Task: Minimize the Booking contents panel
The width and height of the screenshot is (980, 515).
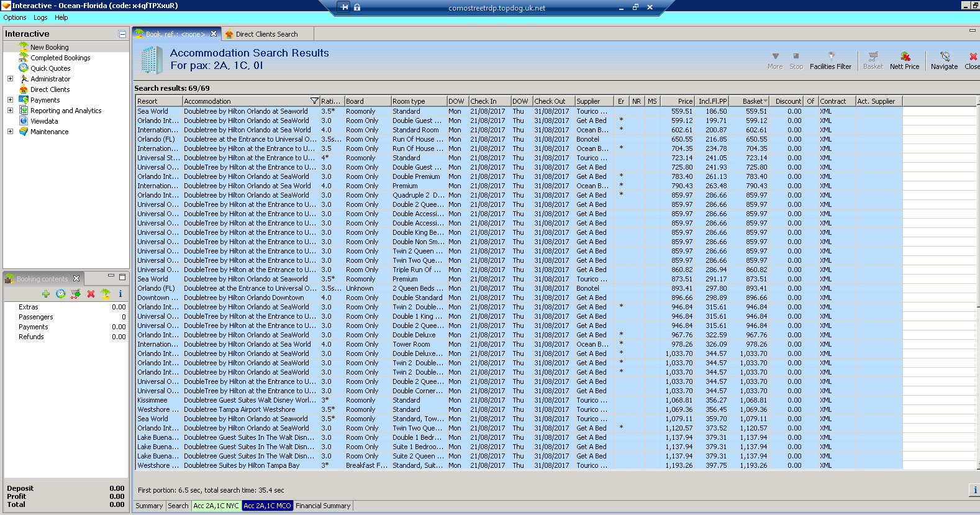Action: tap(111, 276)
